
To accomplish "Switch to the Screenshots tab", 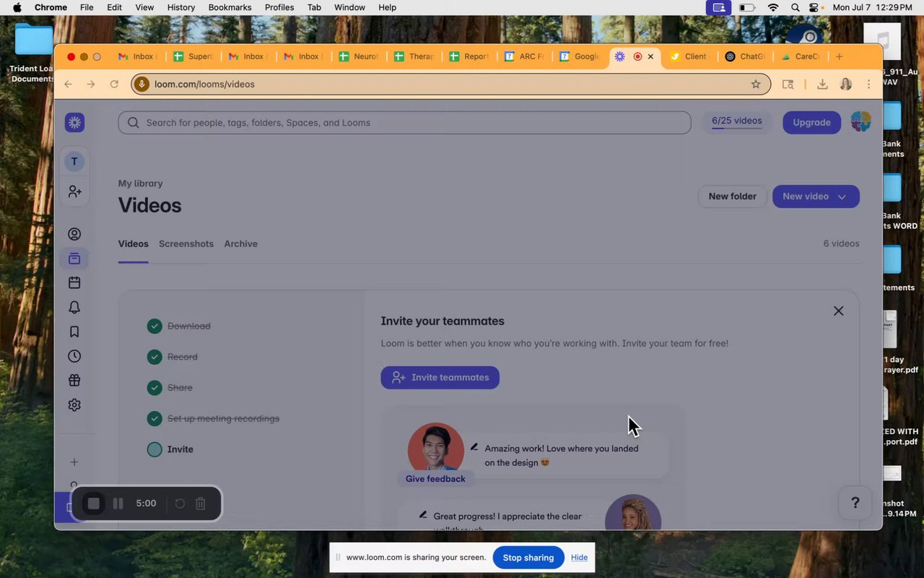I will (186, 243).
